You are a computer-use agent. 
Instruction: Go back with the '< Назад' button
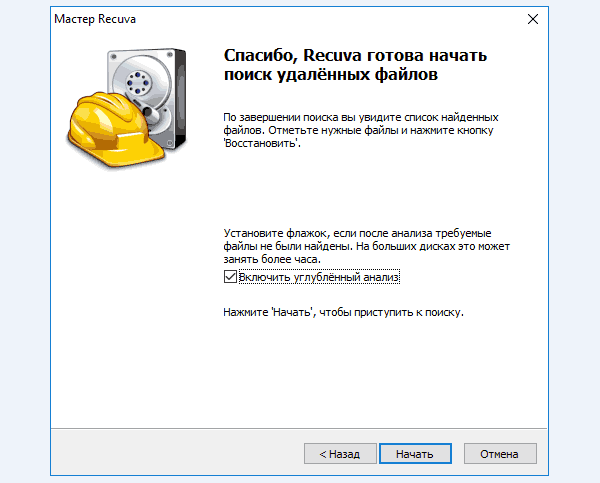pos(340,454)
